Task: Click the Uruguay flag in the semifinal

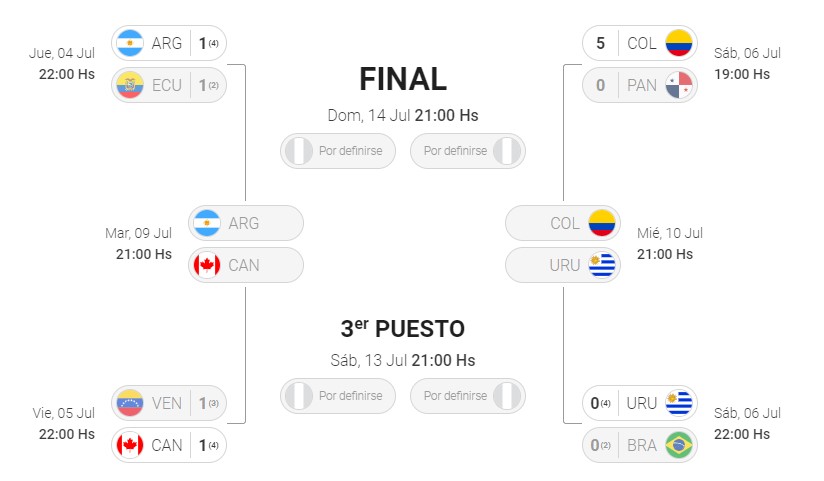Action: tap(602, 265)
